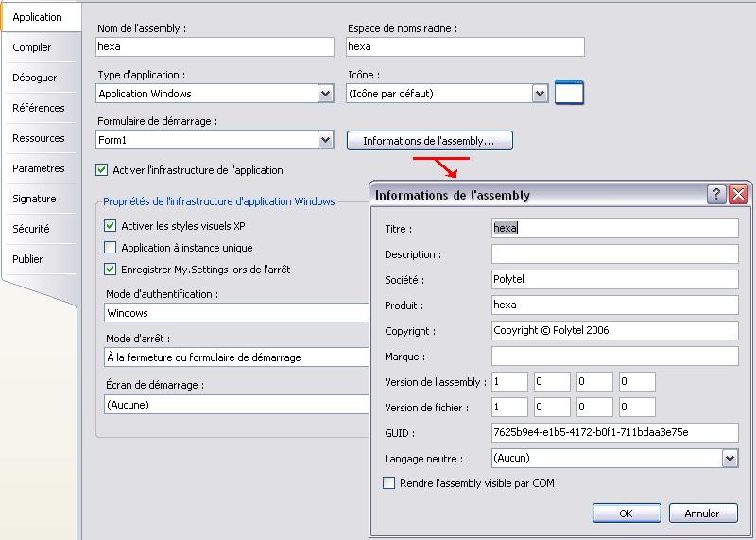The image size is (756, 540).
Task: Click the Annuler button
Action: point(702,514)
